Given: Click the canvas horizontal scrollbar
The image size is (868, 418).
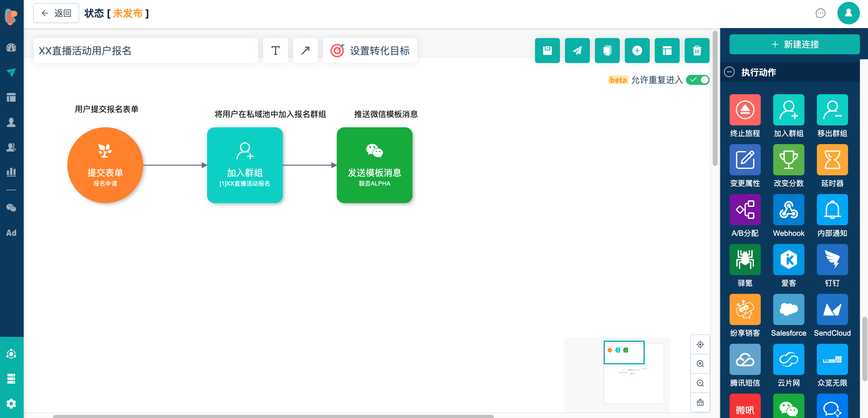Looking at the screenshot, I should tap(273, 416).
